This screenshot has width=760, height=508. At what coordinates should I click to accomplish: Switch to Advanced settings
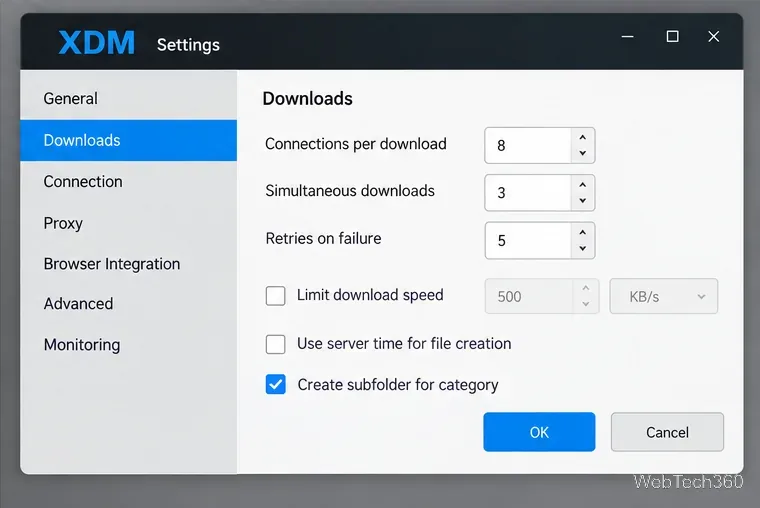tap(128, 303)
